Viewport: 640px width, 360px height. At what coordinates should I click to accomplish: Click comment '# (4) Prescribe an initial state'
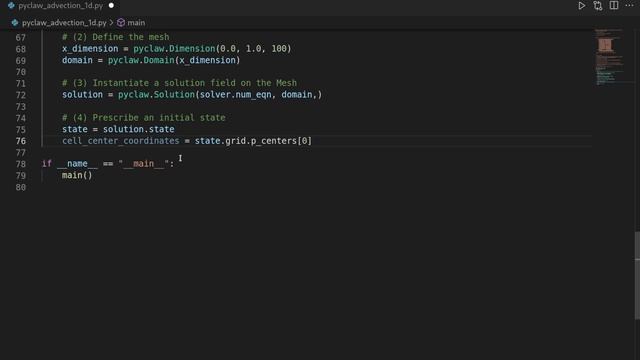[x=144, y=118]
